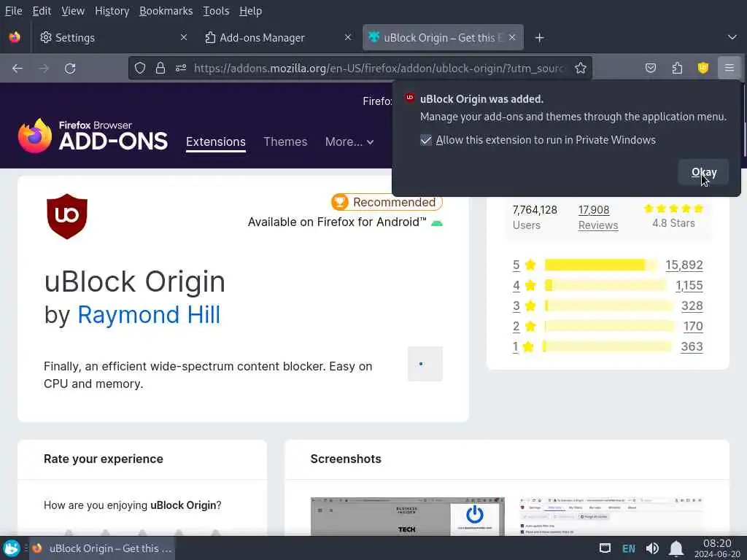Image resolution: width=747 pixels, height=560 pixels.
Task: Filter reviews by 4 star rating bar
Action: [x=605, y=285]
